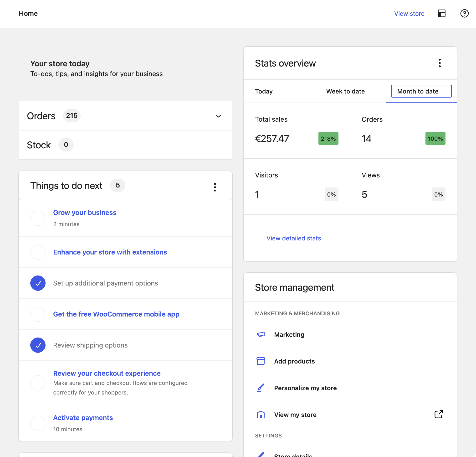Click the Marketing megaphone icon
Screen dimensions: 476x457
pyautogui.click(x=261, y=334)
